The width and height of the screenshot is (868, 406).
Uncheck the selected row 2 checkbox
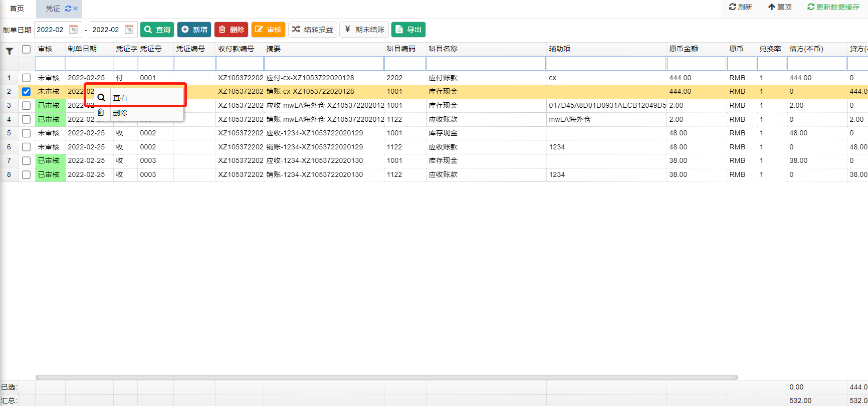[27, 92]
